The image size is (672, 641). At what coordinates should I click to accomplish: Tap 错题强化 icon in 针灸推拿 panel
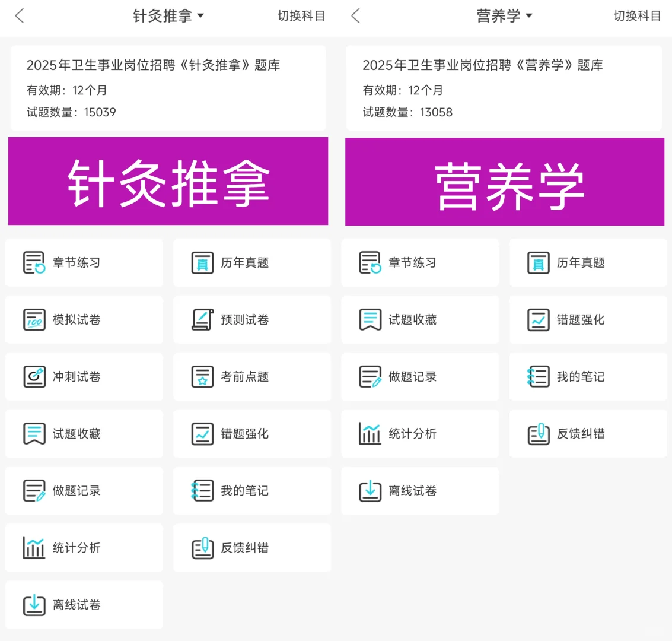[202, 433]
